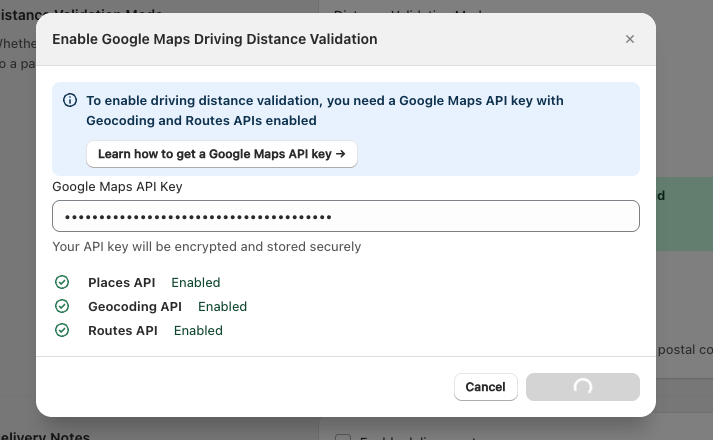Click the Places API green check icon
This screenshot has height=440, width=713.
click(x=62, y=282)
